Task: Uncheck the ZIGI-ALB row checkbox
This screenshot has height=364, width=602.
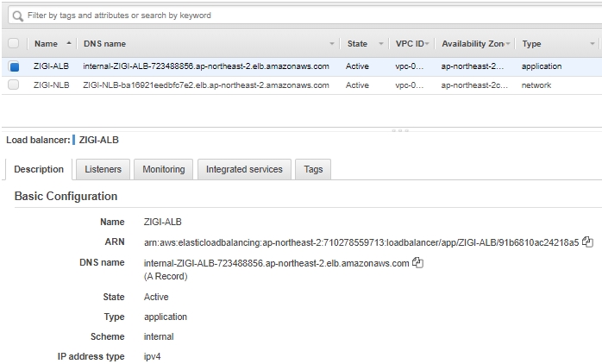Action: [x=14, y=66]
